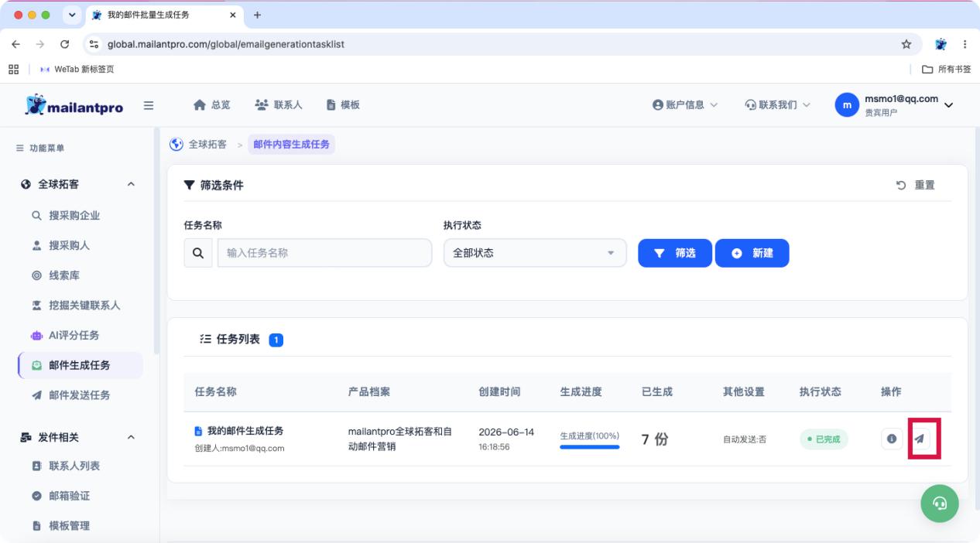
Task: Open the green customer support chat bubble
Action: tap(940, 503)
